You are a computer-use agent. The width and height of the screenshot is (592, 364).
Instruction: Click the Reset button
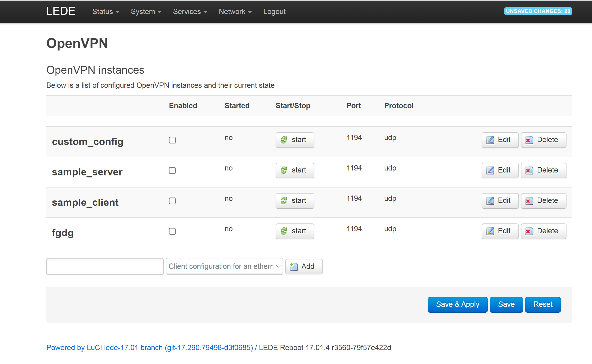(x=543, y=305)
